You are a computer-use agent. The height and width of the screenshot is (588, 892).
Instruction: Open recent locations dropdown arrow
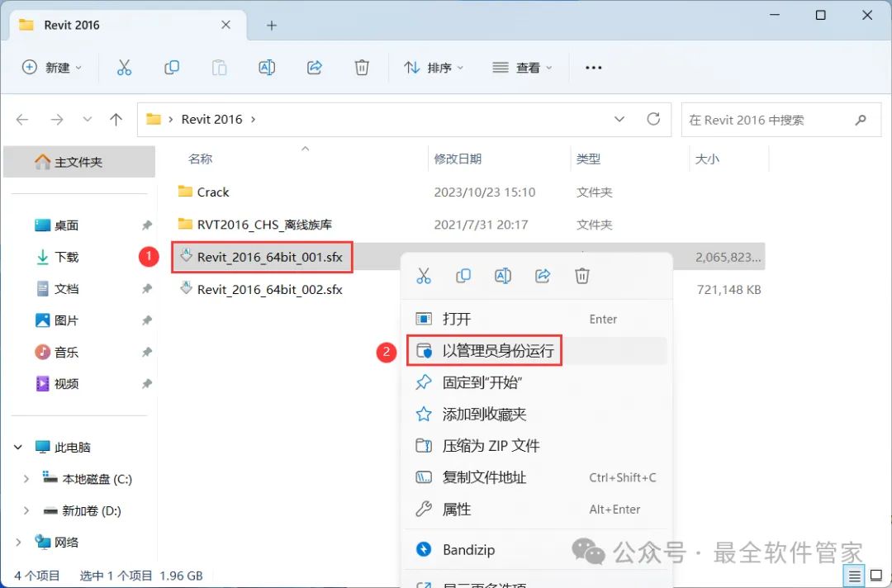[x=87, y=120]
